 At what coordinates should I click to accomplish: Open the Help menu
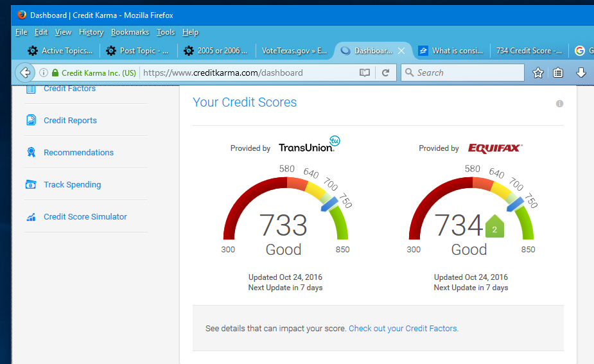pos(190,32)
